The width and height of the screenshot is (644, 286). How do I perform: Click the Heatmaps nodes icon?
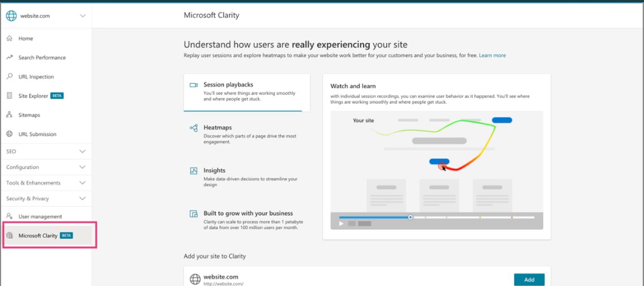[193, 128]
